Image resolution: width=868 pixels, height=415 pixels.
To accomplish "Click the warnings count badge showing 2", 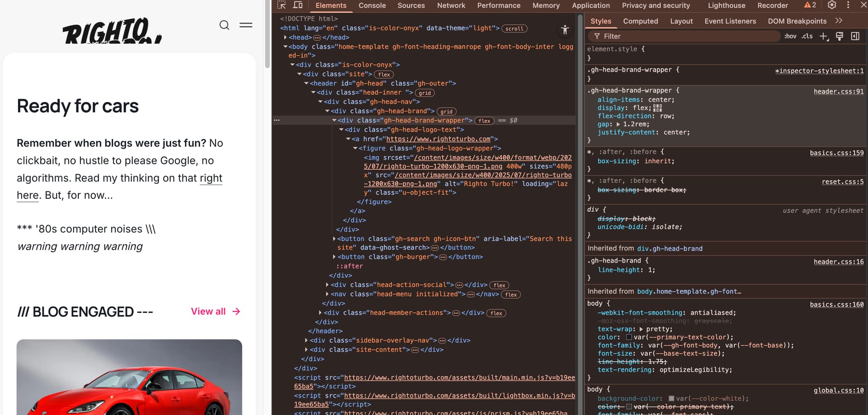I will [810, 5].
